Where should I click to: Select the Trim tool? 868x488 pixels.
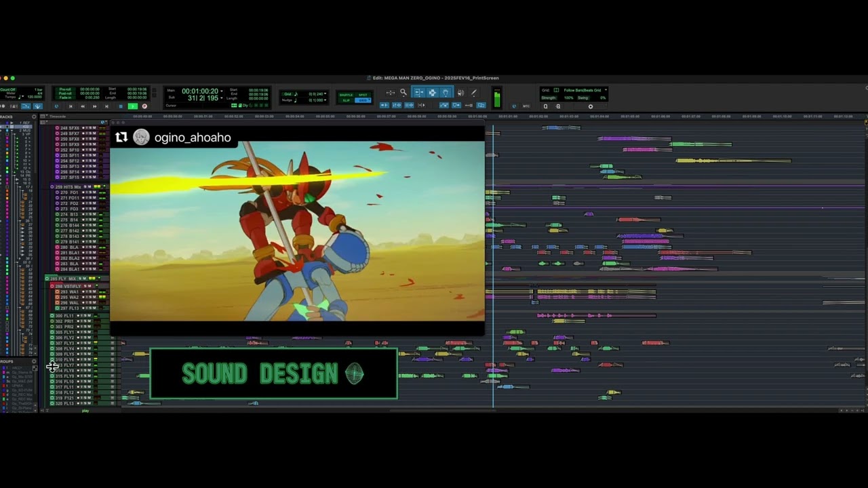point(419,92)
